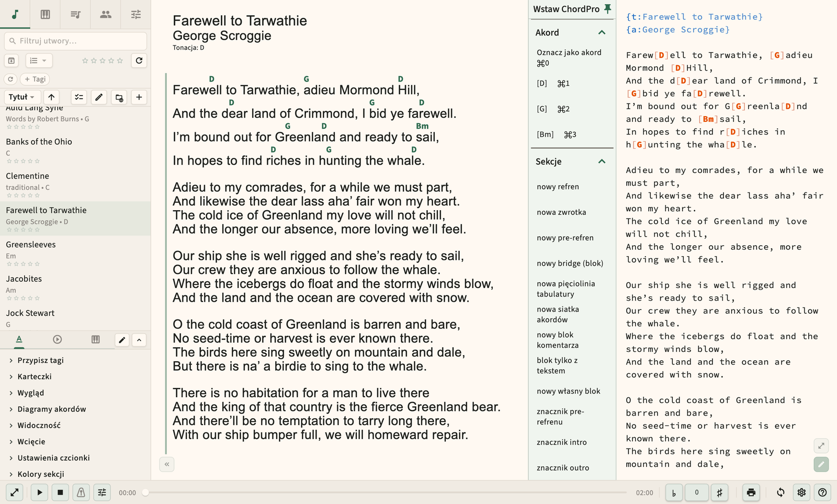Transpose down with the flat button
The height and width of the screenshot is (504, 837).
(x=674, y=492)
